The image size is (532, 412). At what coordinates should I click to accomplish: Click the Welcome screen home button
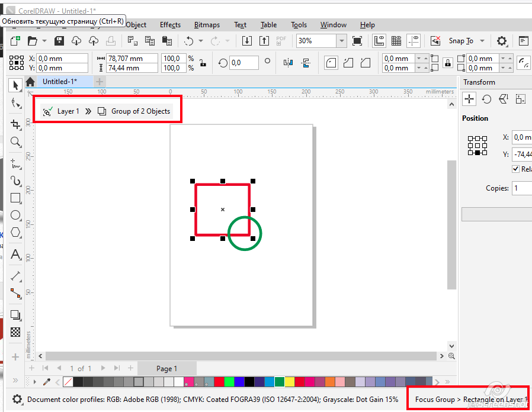30,82
